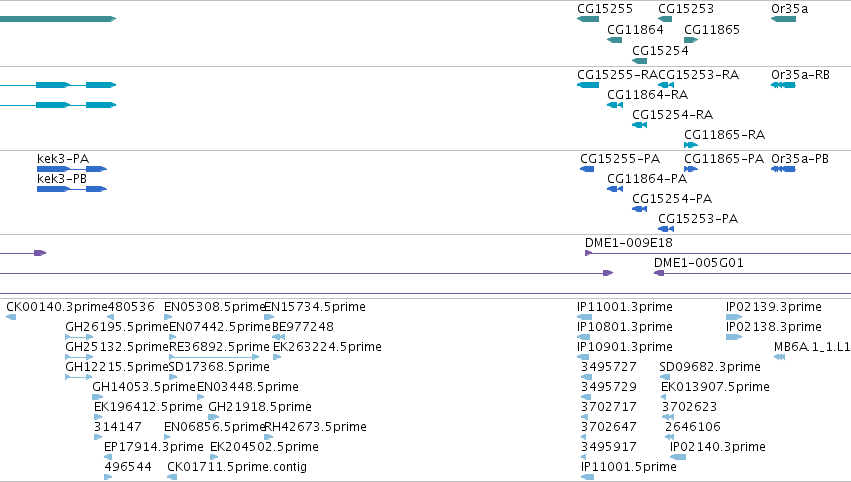Click the CG11865-PA protein label
851x482 pixels.
tap(724, 159)
